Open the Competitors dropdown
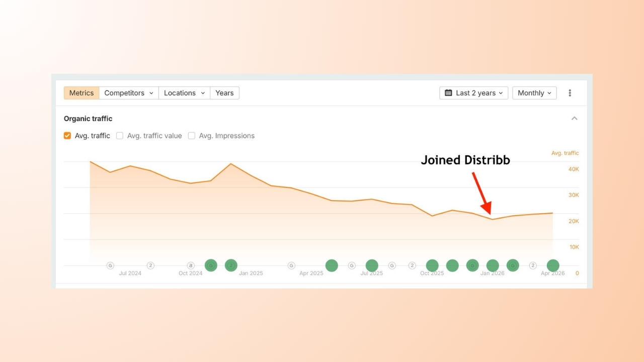The image size is (644, 362). 129,93
